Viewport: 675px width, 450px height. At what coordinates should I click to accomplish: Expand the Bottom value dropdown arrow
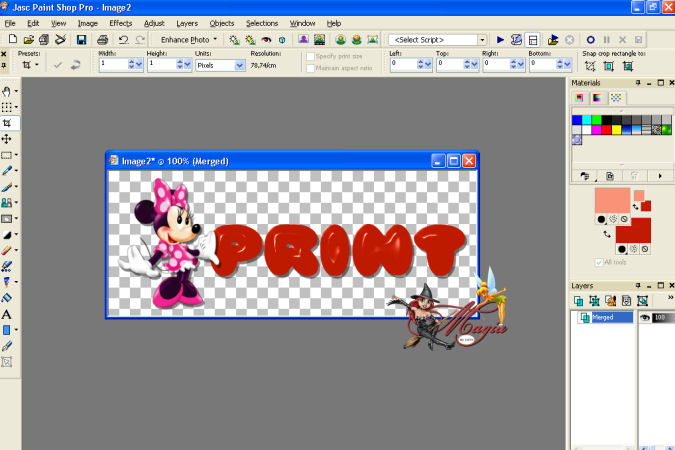(567, 64)
